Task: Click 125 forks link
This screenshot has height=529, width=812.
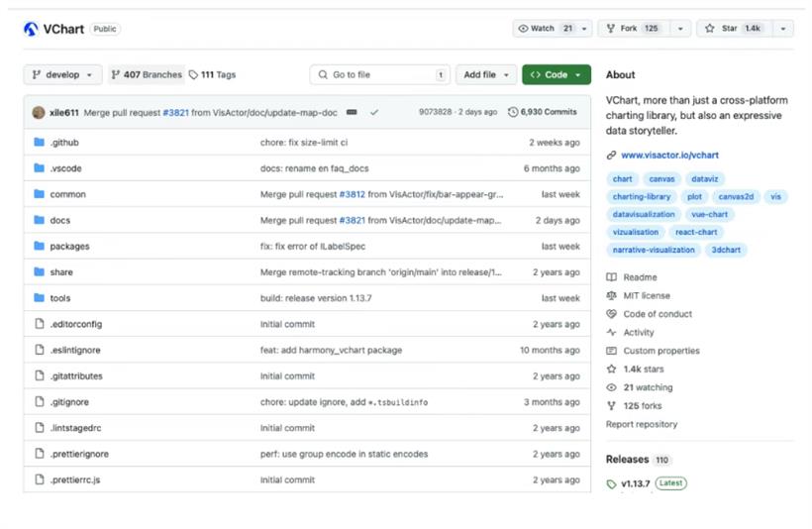Action: pos(643,406)
